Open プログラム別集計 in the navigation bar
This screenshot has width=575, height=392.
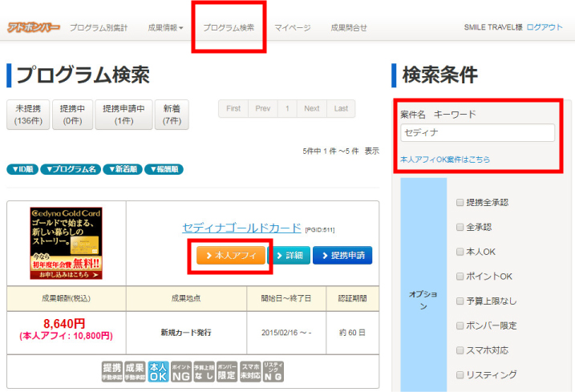99,27
